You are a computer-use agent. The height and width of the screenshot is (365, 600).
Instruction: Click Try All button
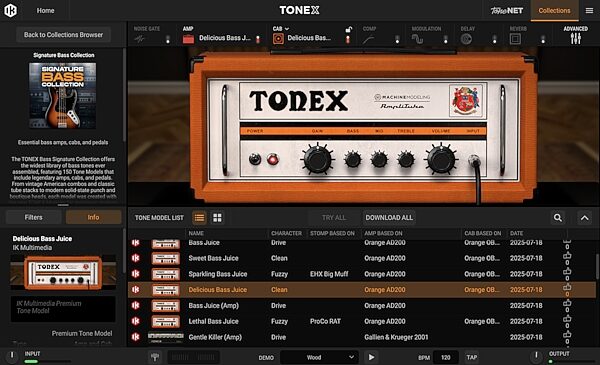[x=334, y=218]
